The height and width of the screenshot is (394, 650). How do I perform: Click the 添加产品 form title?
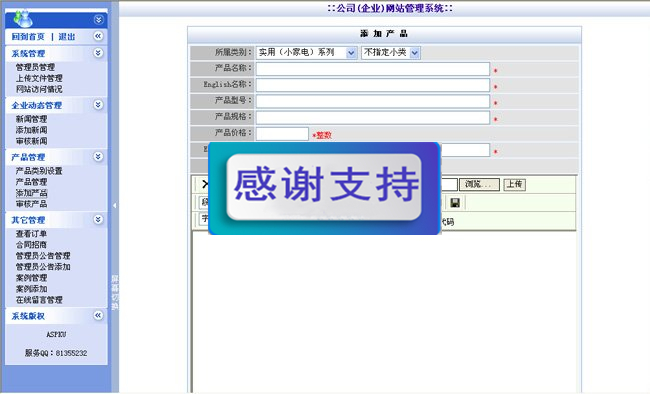coord(384,34)
